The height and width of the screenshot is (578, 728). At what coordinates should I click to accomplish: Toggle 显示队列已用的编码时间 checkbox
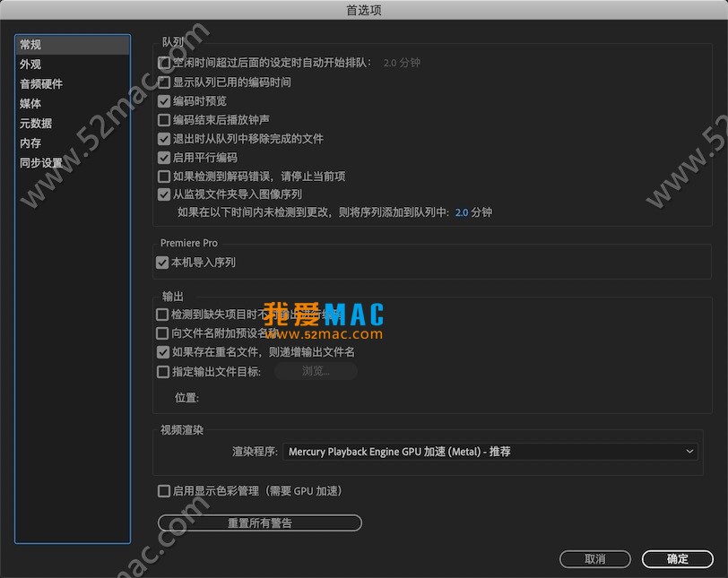(x=164, y=82)
